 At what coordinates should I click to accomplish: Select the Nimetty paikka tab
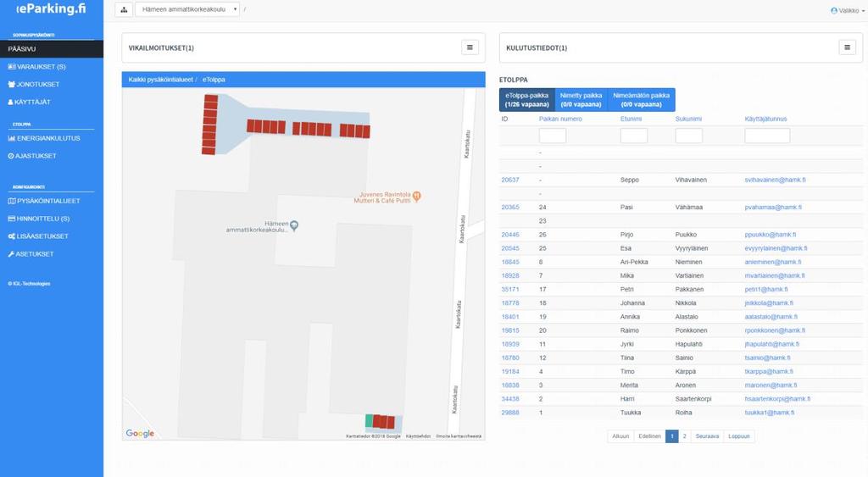581,100
